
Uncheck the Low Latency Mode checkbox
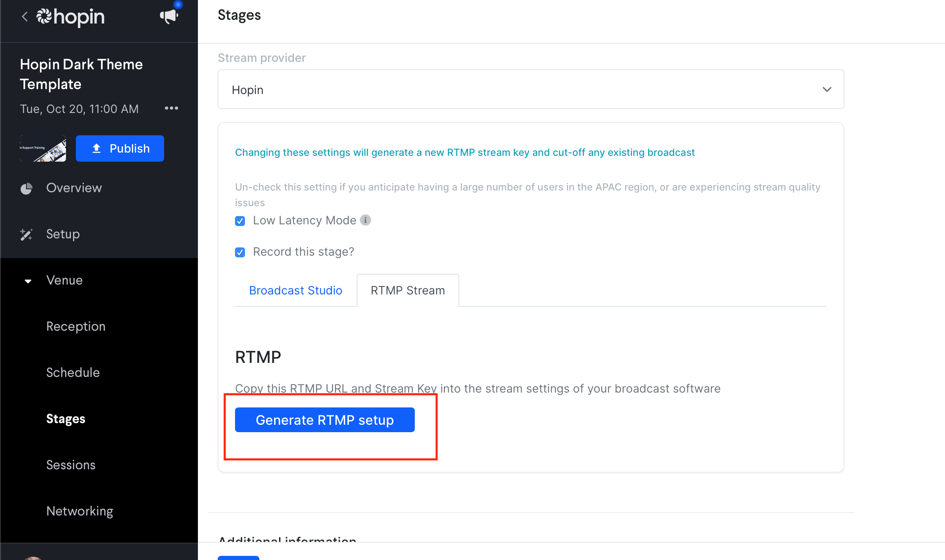[240, 221]
